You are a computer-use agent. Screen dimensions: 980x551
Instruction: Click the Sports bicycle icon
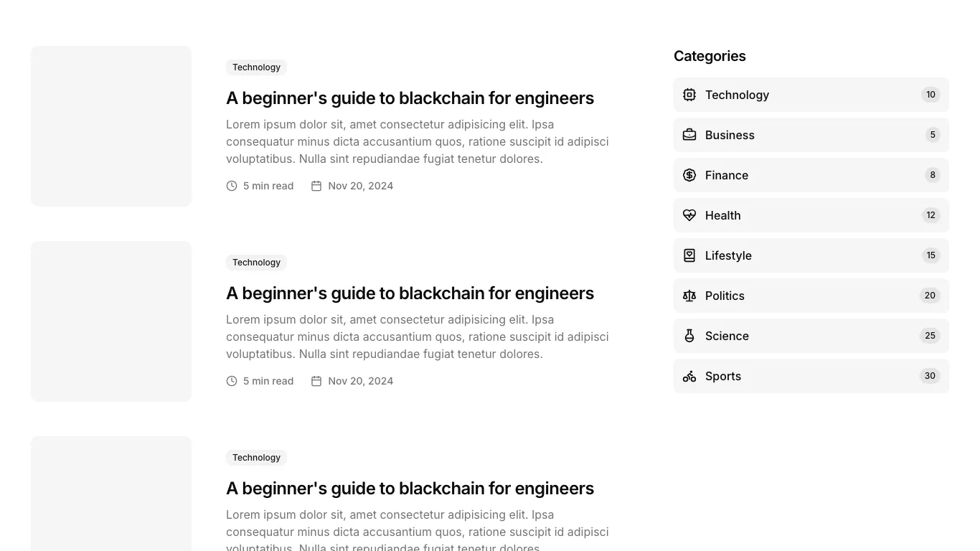tap(689, 376)
